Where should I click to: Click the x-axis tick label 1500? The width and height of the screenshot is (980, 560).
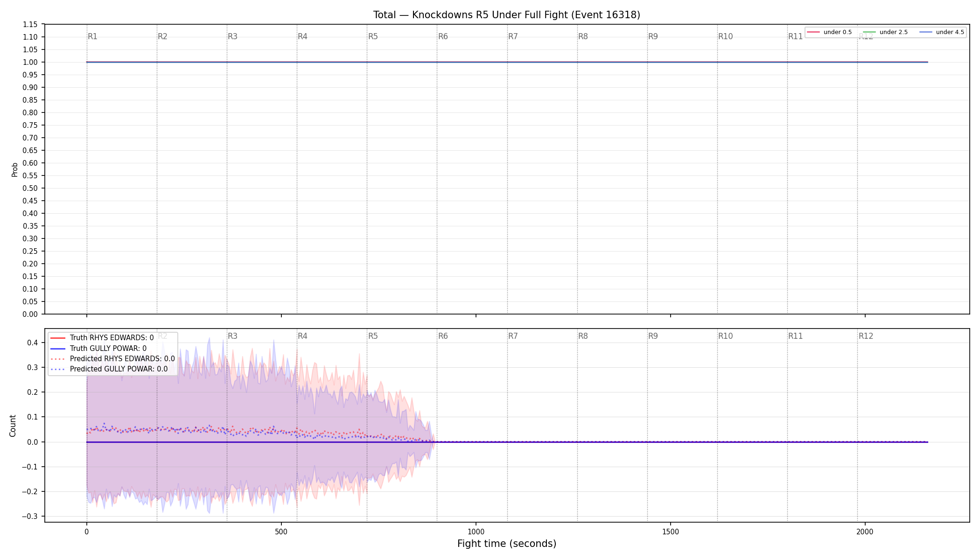(671, 532)
